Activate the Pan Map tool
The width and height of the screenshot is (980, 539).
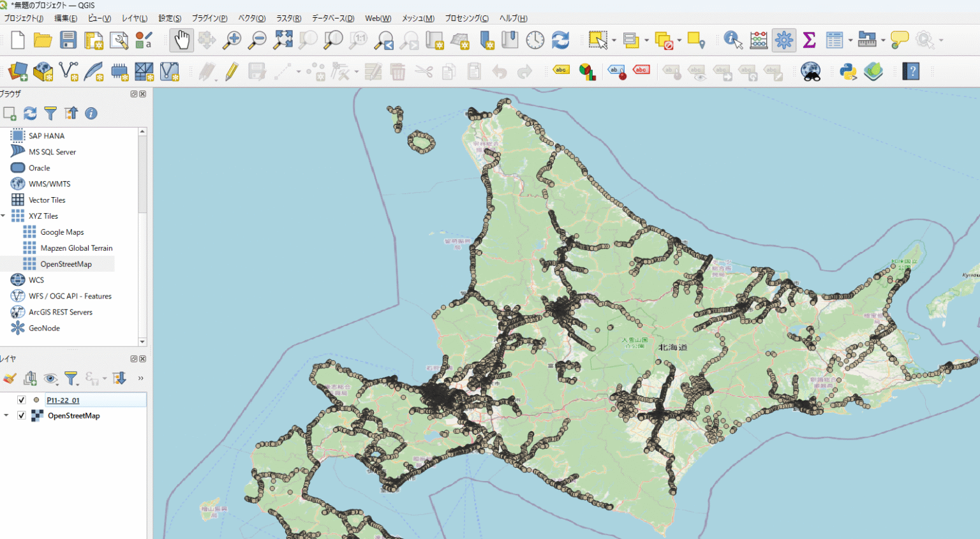(x=181, y=40)
